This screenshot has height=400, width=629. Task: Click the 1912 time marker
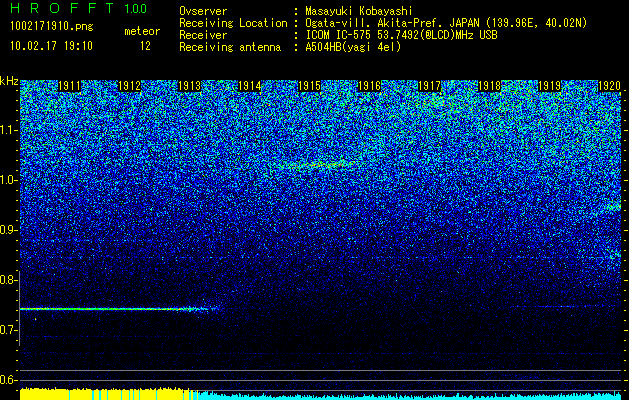[130, 86]
